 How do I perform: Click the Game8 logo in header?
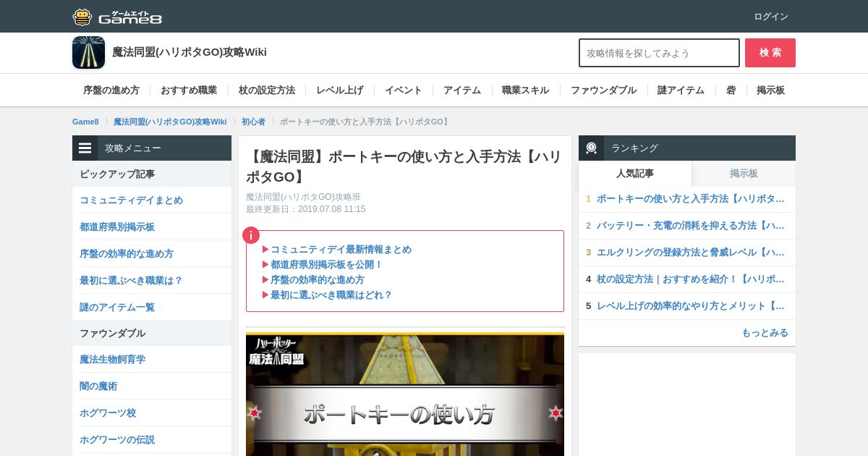pyautogui.click(x=117, y=17)
